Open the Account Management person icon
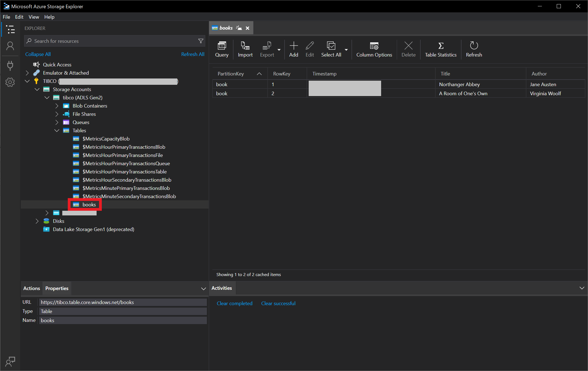This screenshot has width=588, height=371. (x=10, y=46)
